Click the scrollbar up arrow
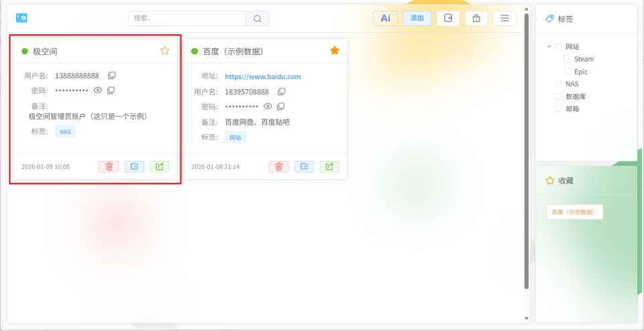 pyautogui.click(x=527, y=9)
